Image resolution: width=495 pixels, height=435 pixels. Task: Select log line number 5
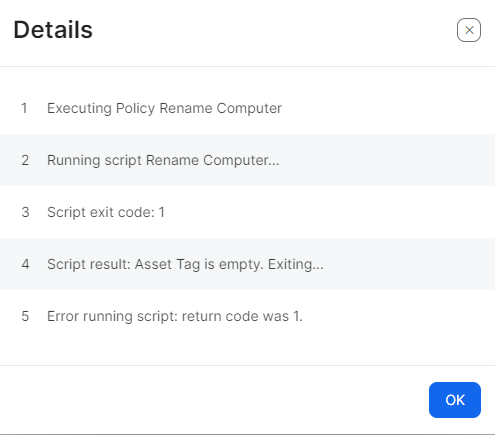click(x=25, y=316)
